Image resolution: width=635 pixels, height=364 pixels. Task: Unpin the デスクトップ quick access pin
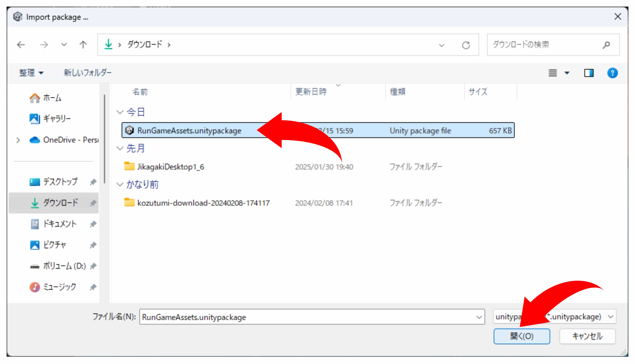(x=93, y=182)
